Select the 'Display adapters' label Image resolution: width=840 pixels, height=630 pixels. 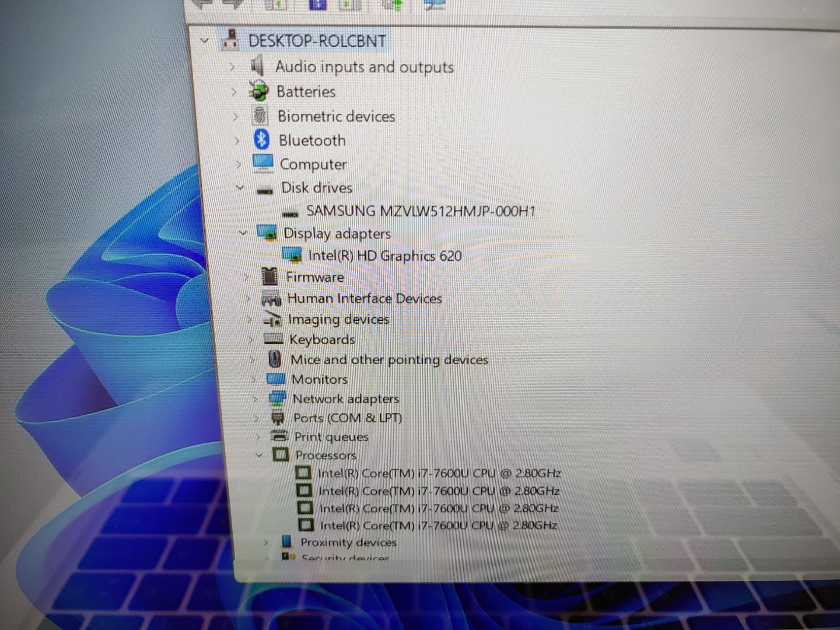(x=337, y=233)
